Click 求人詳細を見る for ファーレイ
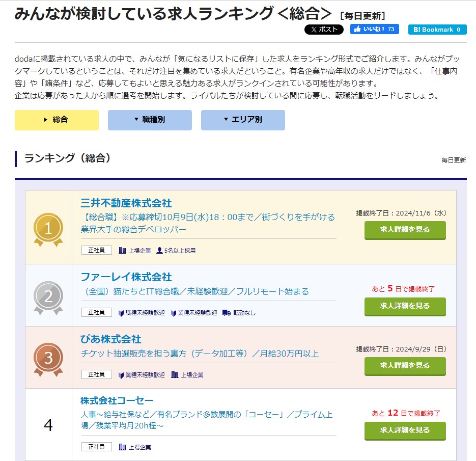The width and height of the screenshot is (476, 461). (405, 307)
